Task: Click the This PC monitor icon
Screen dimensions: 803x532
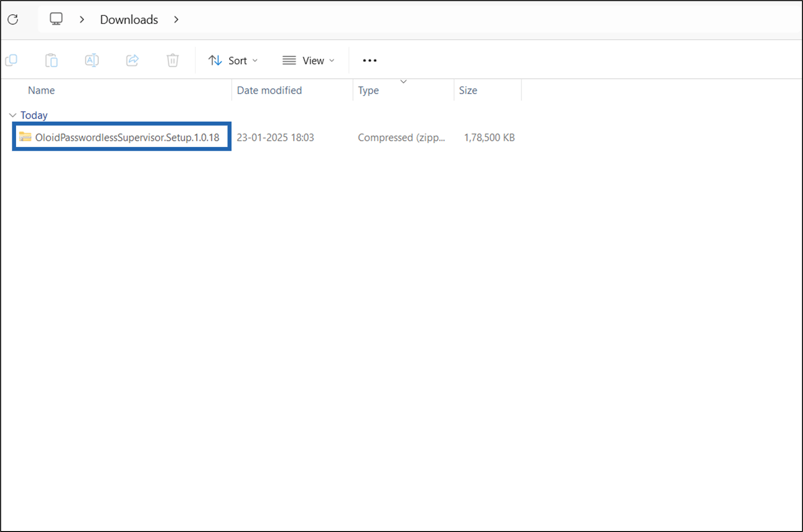Action: (56, 19)
